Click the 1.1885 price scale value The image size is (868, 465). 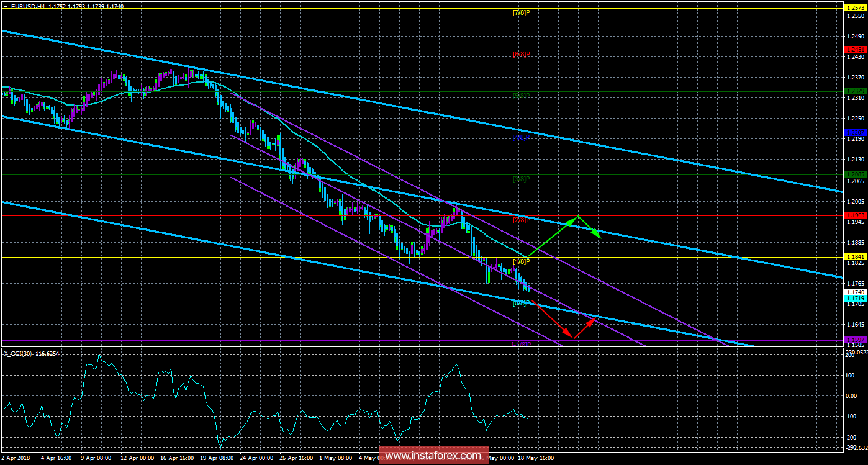click(x=855, y=243)
